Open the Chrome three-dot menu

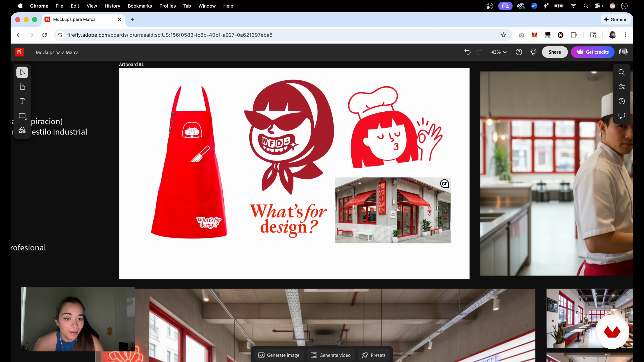pos(625,35)
